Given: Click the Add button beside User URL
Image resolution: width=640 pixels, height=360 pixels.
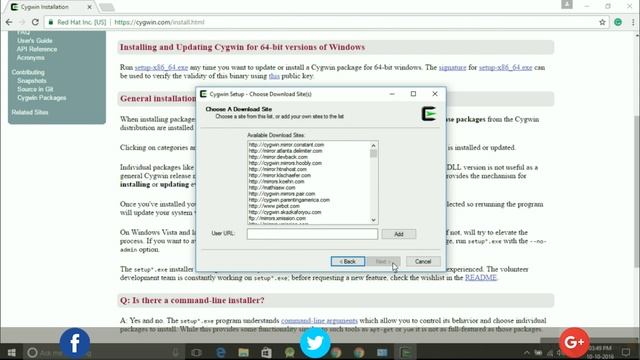Looking at the screenshot, I should click(399, 234).
